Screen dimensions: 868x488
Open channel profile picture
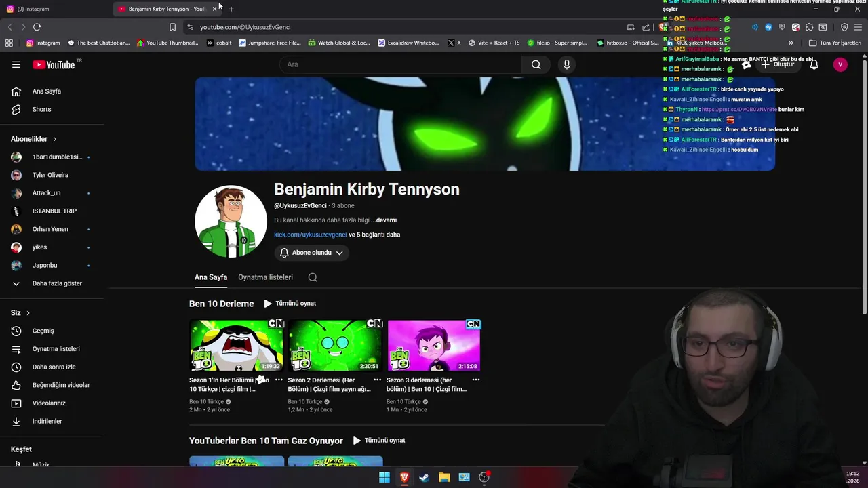[231, 221]
